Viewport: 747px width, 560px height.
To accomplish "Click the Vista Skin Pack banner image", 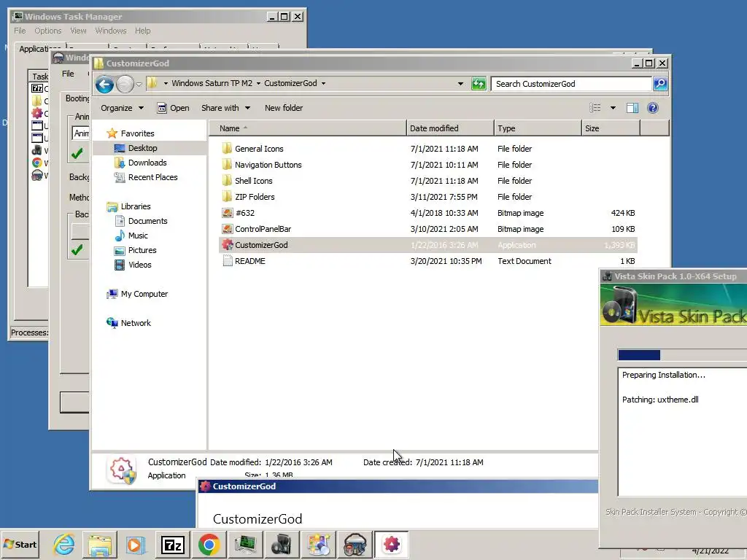I will (x=673, y=305).
